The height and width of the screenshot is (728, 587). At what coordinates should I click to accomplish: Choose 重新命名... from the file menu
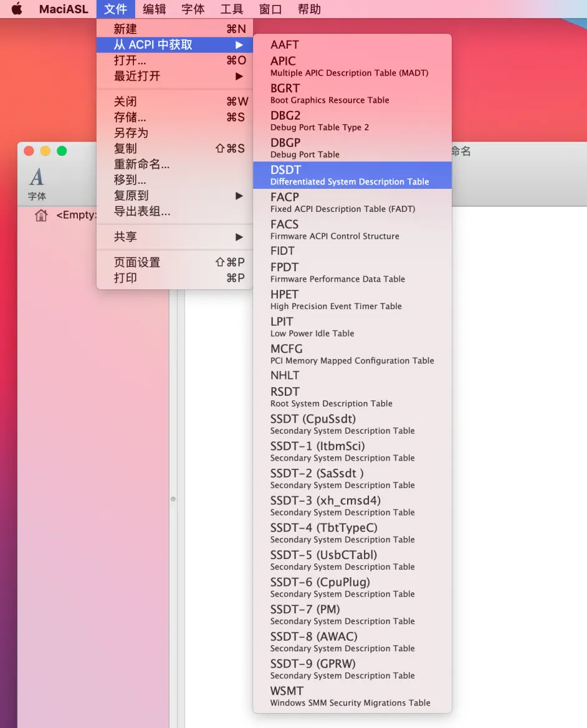pos(174,165)
